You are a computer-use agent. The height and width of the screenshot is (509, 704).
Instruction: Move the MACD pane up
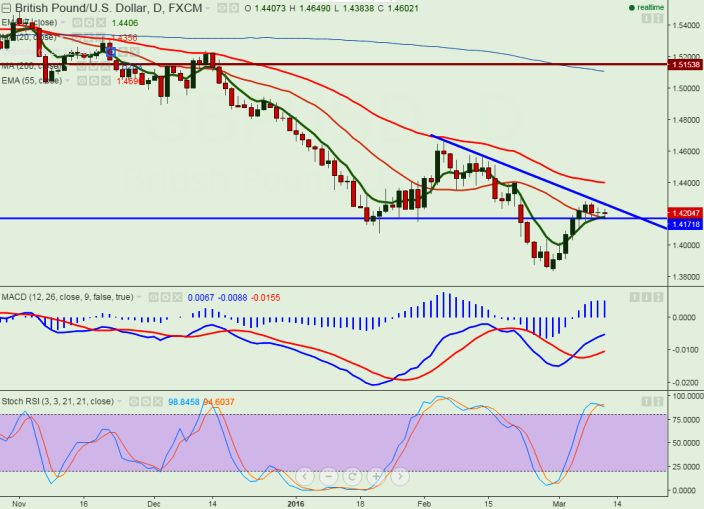click(x=634, y=297)
